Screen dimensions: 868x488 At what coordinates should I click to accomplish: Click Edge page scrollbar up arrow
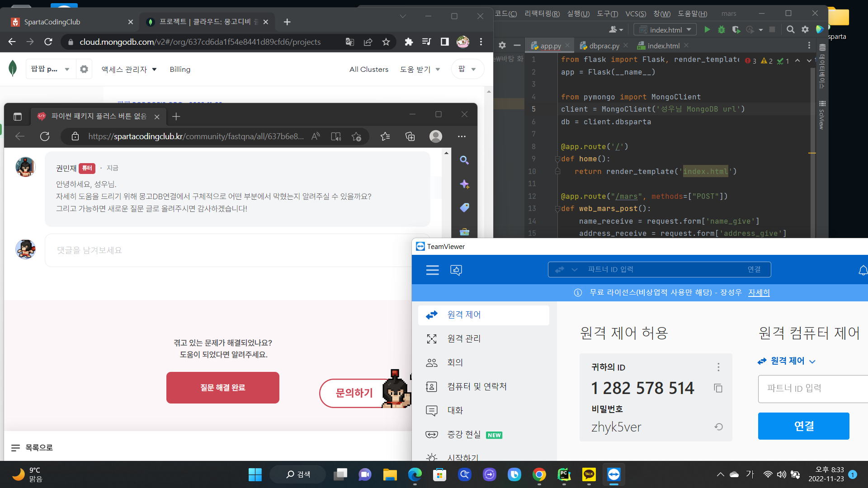pos(447,153)
